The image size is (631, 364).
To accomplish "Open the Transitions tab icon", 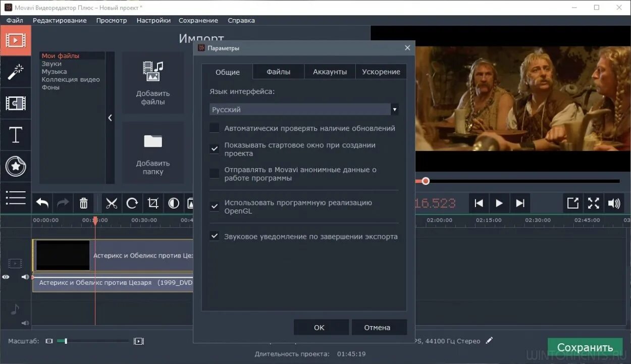I will click(x=16, y=103).
